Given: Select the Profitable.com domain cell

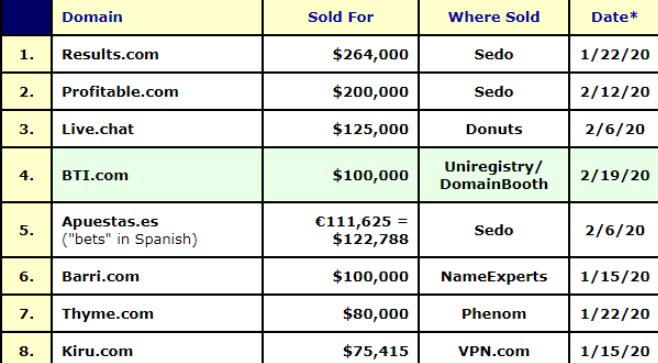Looking at the screenshot, I should coord(157,92).
